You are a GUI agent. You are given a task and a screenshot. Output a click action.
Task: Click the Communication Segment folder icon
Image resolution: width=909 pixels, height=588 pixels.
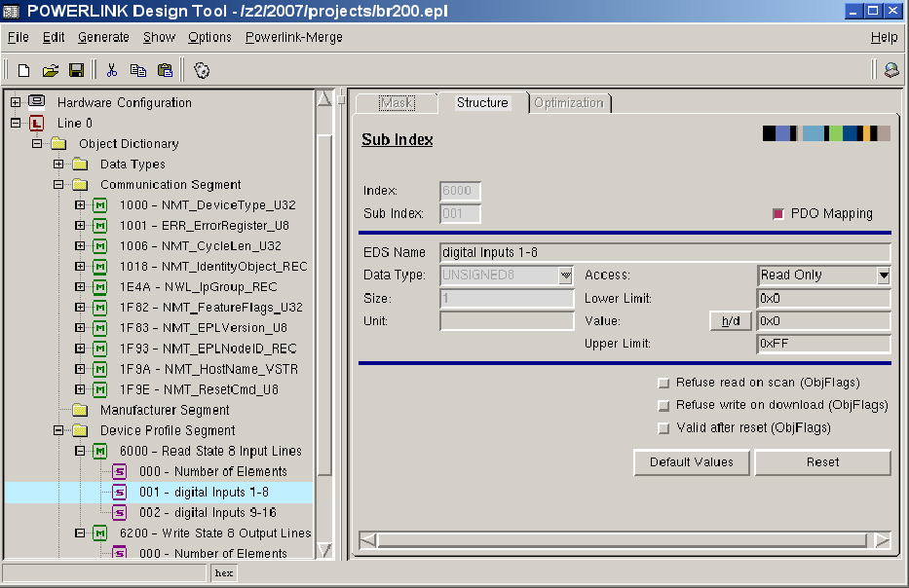coord(80,184)
